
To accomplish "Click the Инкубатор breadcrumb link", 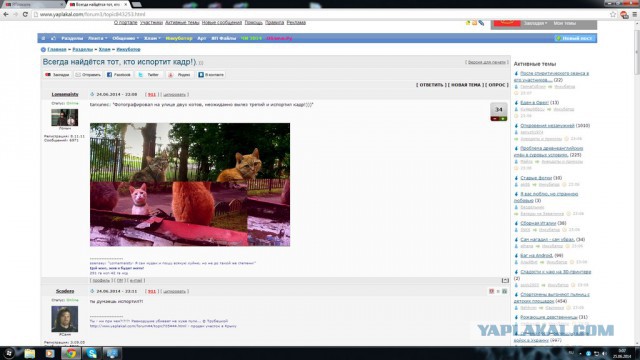I will point(128,49).
